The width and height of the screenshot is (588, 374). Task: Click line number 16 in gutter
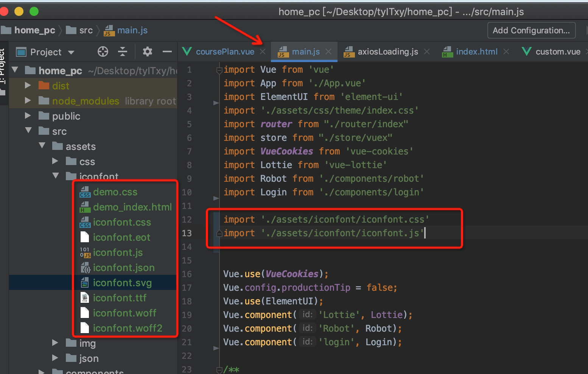(187, 274)
